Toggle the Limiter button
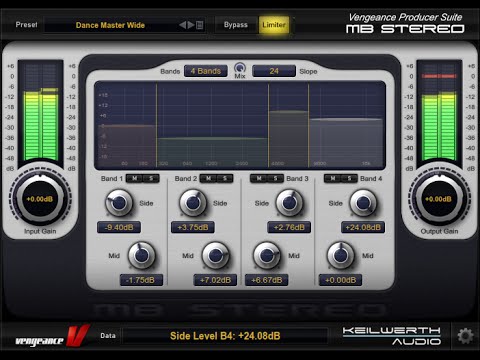 pos(274,25)
